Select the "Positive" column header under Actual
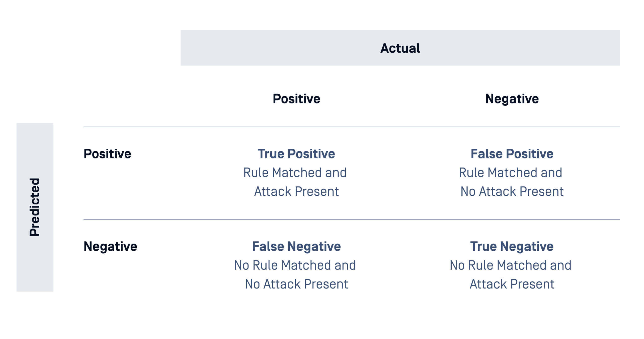The image size is (644, 339). (x=296, y=99)
